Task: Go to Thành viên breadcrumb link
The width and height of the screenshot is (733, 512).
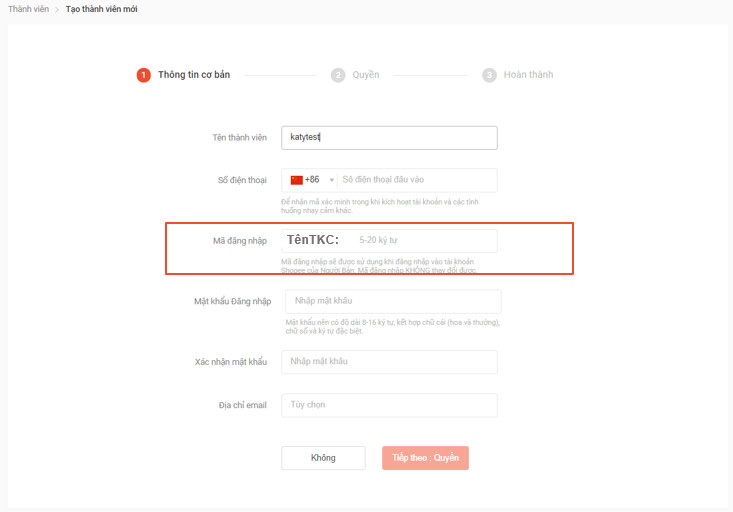Action: click(x=28, y=9)
